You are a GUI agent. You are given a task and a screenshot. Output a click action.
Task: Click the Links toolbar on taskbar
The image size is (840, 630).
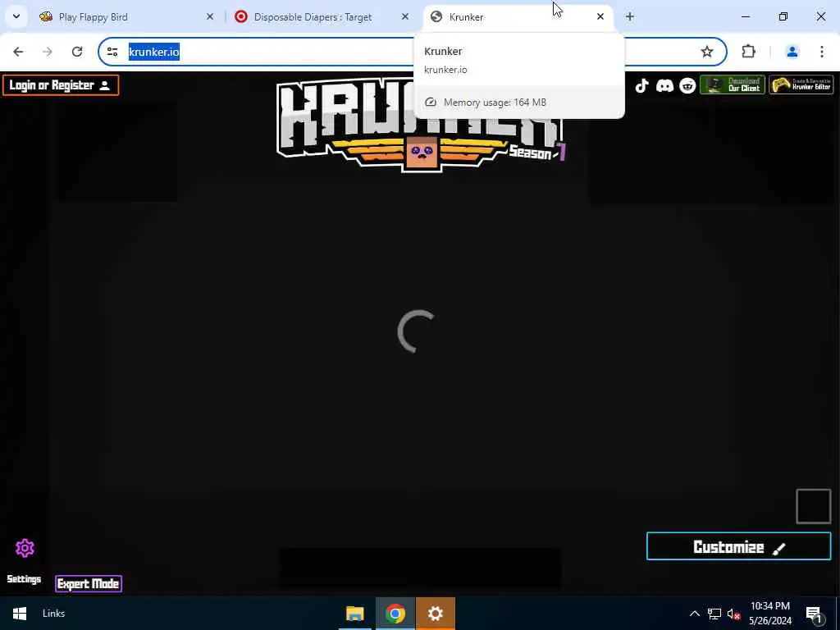(x=53, y=614)
